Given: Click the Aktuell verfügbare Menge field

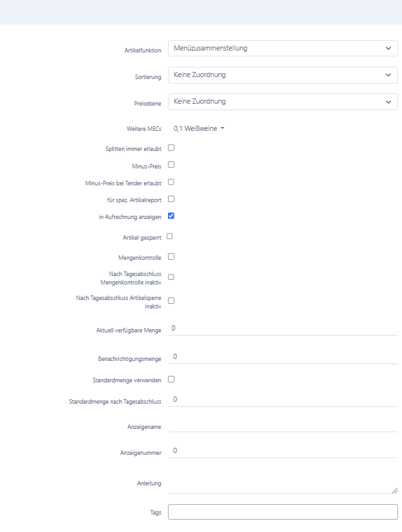Looking at the screenshot, I should click(x=283, y=329).
